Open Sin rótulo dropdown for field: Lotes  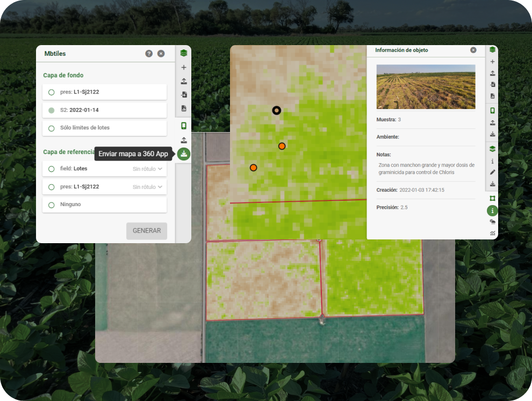(x=147, y=169)
